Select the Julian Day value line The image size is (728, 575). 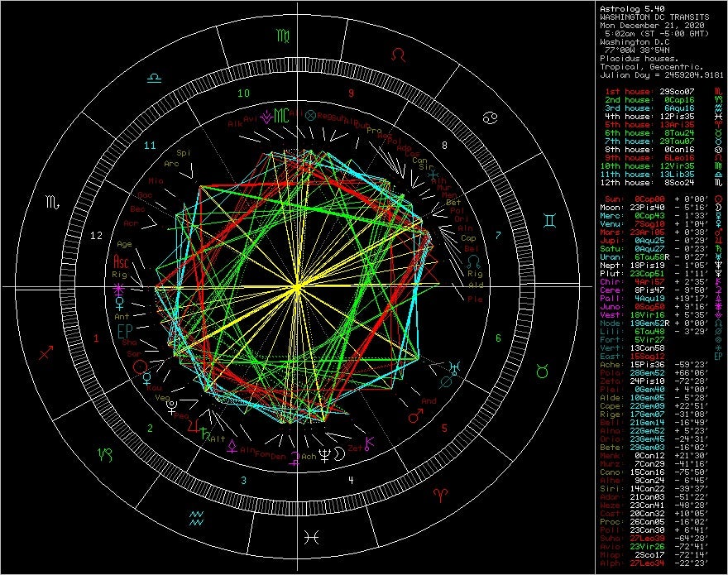coord(662,74)
